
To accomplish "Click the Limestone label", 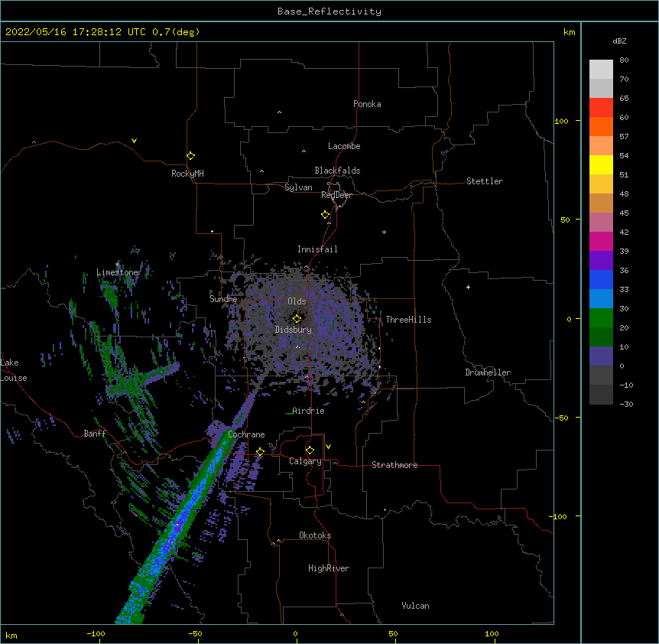I will [x=117, y=272].
